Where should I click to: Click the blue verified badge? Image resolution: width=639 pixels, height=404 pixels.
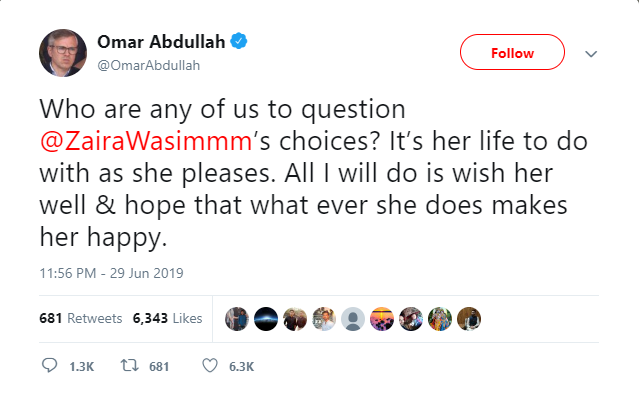(x=240, y=41)
